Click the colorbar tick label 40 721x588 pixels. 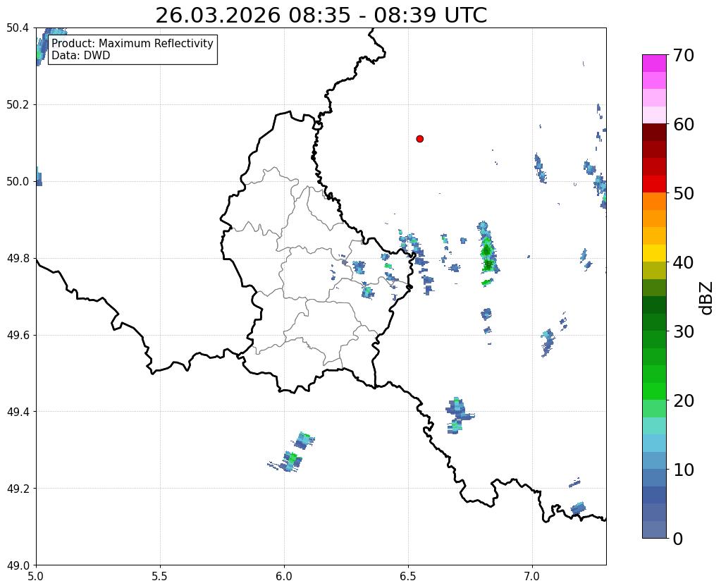[x=684, y=262]
